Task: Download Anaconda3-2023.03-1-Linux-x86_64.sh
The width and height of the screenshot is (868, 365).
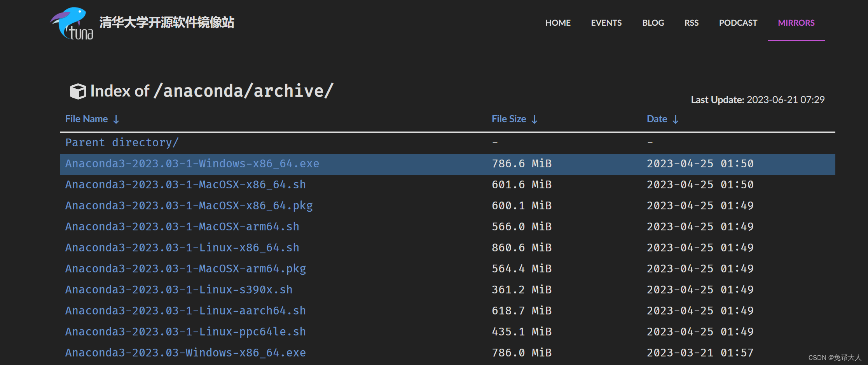Action: [x=182, y=248]
